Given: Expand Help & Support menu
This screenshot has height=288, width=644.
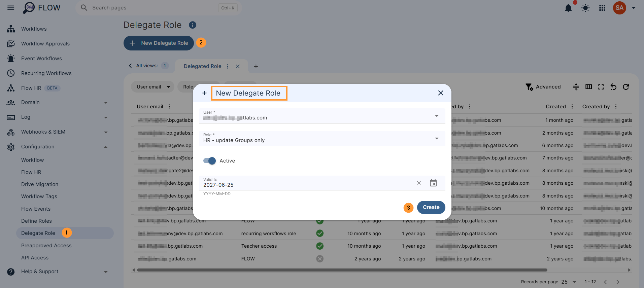Looking at the screenshot, I should point(106,272).
